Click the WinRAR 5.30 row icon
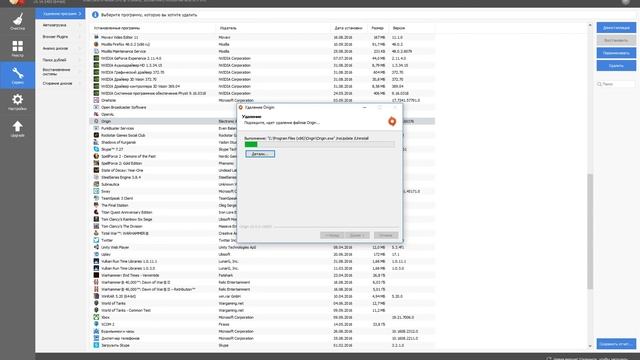Image resolution: width=640 pixels, height=360 pixels. click(x=96, y=296)
